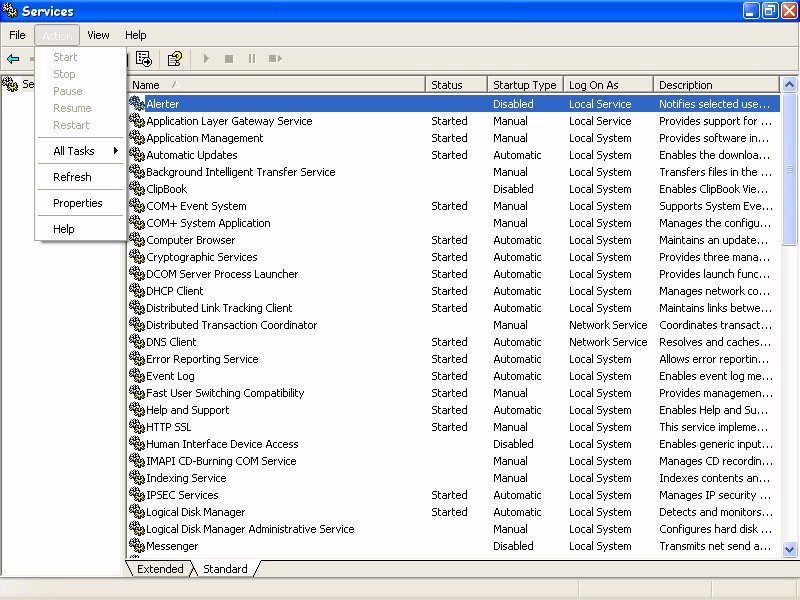Click the gear icon beside Alerter
800x600 pixels.
(137, 104)
